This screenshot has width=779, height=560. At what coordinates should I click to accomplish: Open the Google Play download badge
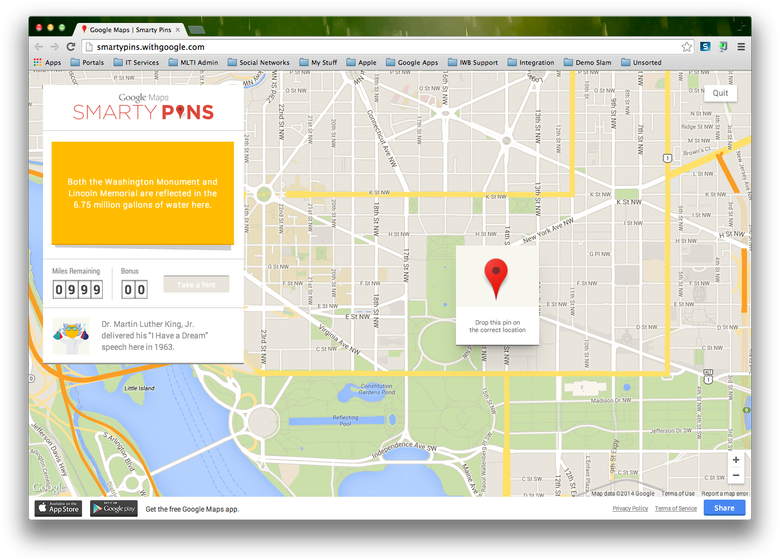(114, 508)
